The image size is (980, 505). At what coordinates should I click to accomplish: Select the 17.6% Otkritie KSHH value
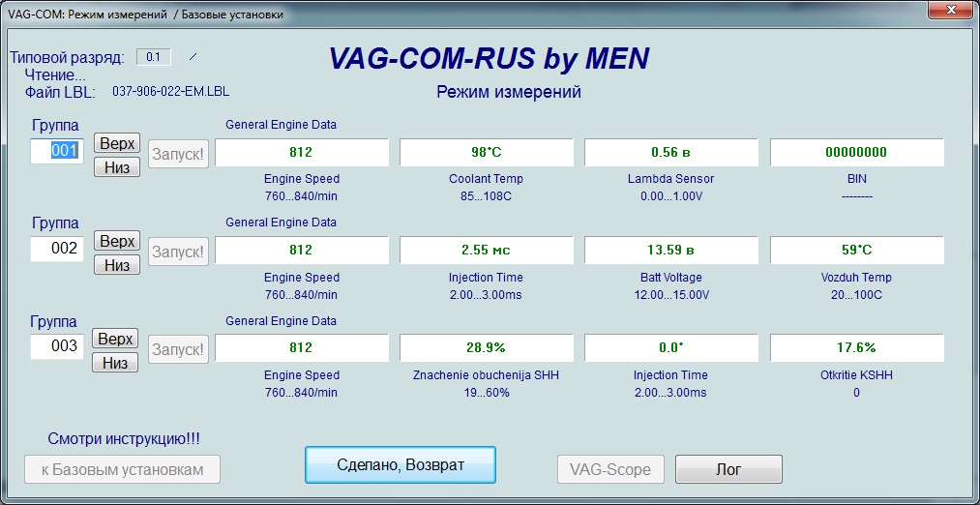click(857, 347)
